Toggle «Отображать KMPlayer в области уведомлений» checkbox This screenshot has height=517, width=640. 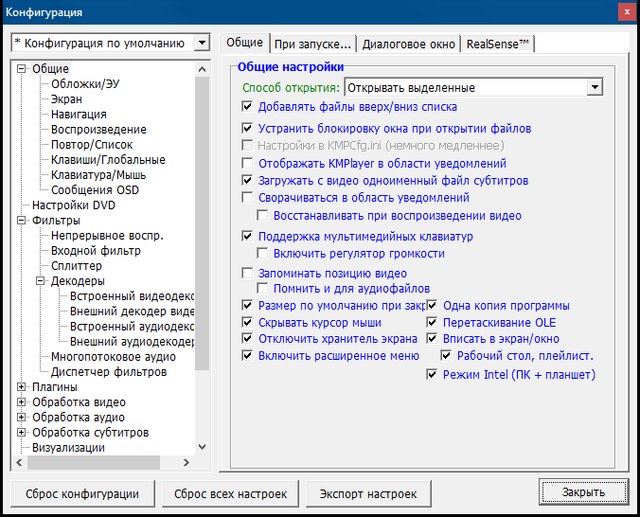248,163
